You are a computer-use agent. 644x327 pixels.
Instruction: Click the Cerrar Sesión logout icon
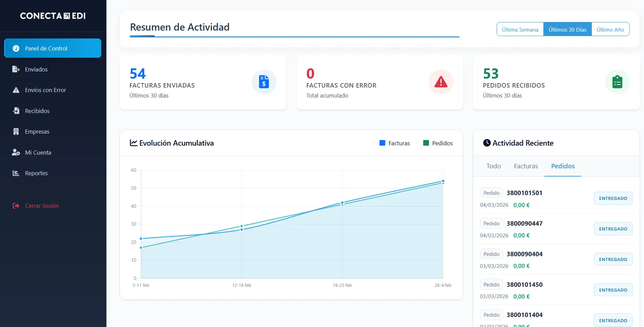point(16,206)
